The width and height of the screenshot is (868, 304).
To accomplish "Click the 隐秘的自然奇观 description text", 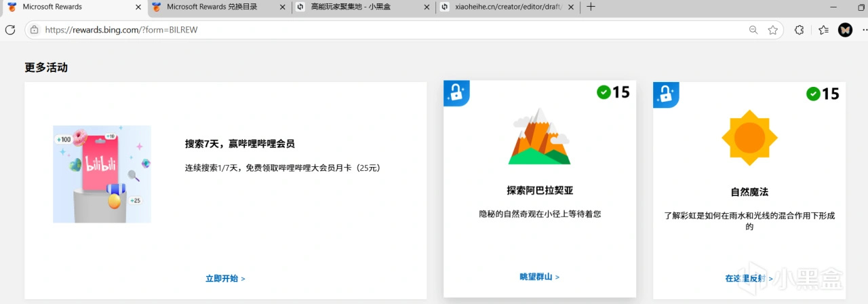I will [x=540, y=214].
